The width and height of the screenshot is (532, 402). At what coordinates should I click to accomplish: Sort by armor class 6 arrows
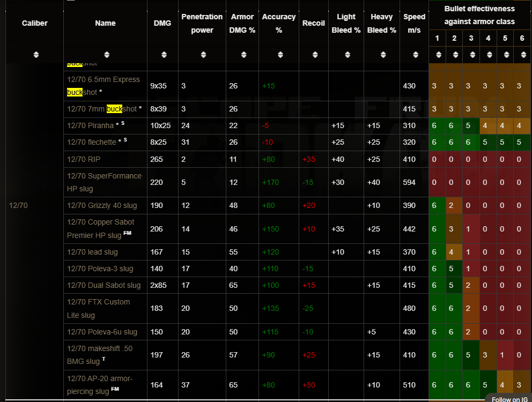click(522, 55)
